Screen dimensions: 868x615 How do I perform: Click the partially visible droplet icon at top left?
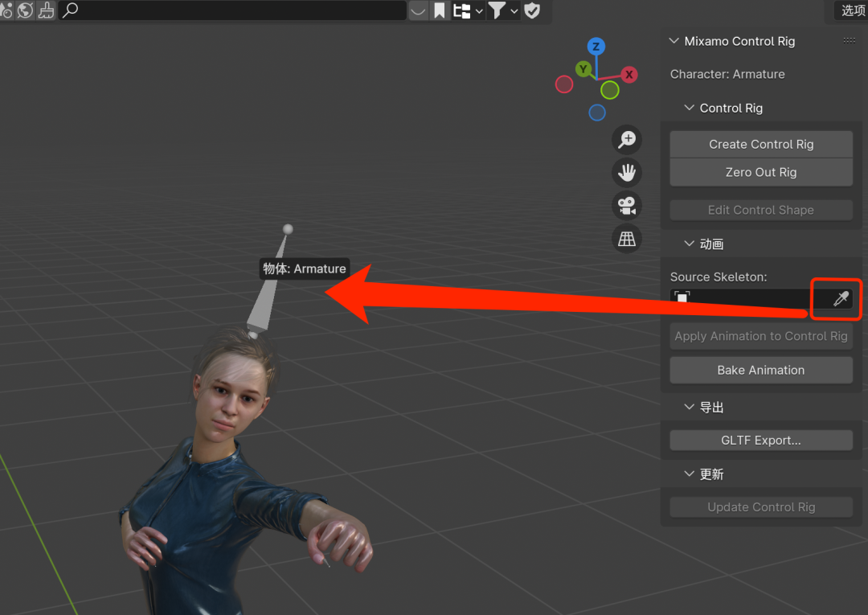(6, 10)
